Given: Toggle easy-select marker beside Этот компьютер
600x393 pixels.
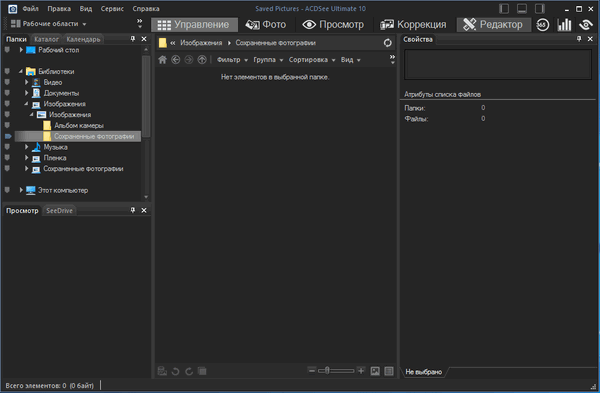Looking at the screenshot, I should 7,190.
